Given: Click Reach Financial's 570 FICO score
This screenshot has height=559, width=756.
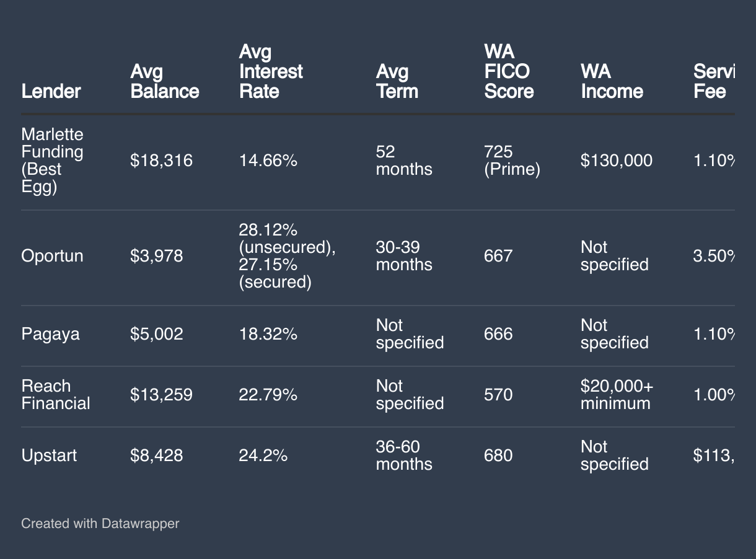Looking at the screenshot, I should [x=498, y=395].
